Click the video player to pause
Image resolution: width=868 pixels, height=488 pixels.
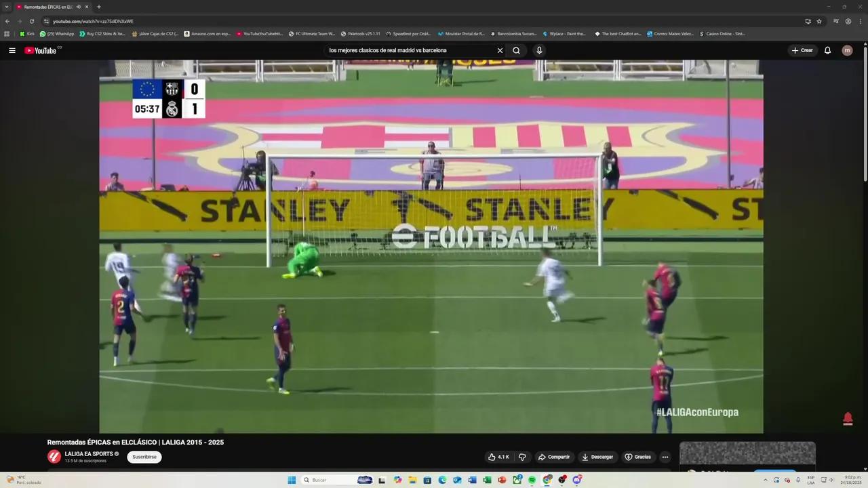tap(431, 247)
